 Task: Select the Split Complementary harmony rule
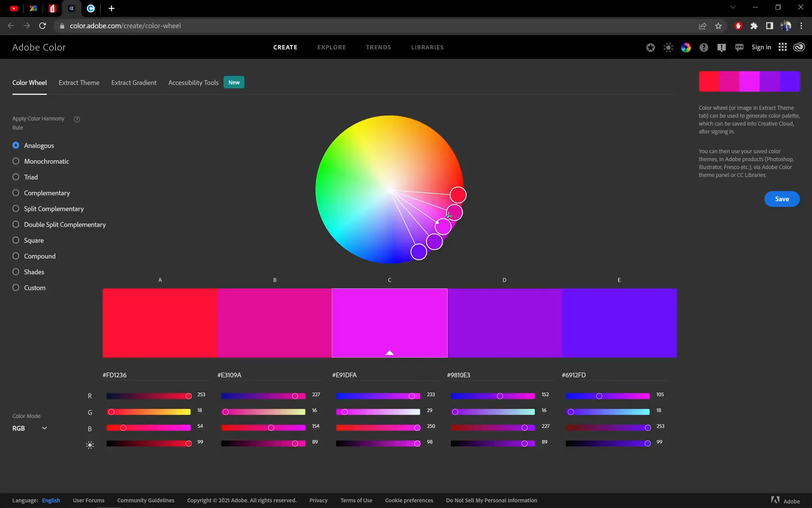[x=48, y=209]
